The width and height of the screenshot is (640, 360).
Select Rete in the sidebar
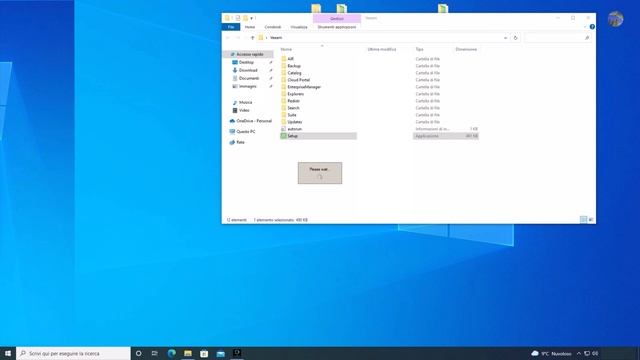click(x=240, y=142)
